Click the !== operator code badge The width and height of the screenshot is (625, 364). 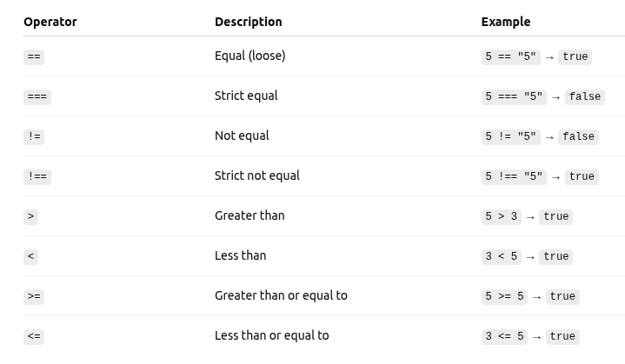37,177
